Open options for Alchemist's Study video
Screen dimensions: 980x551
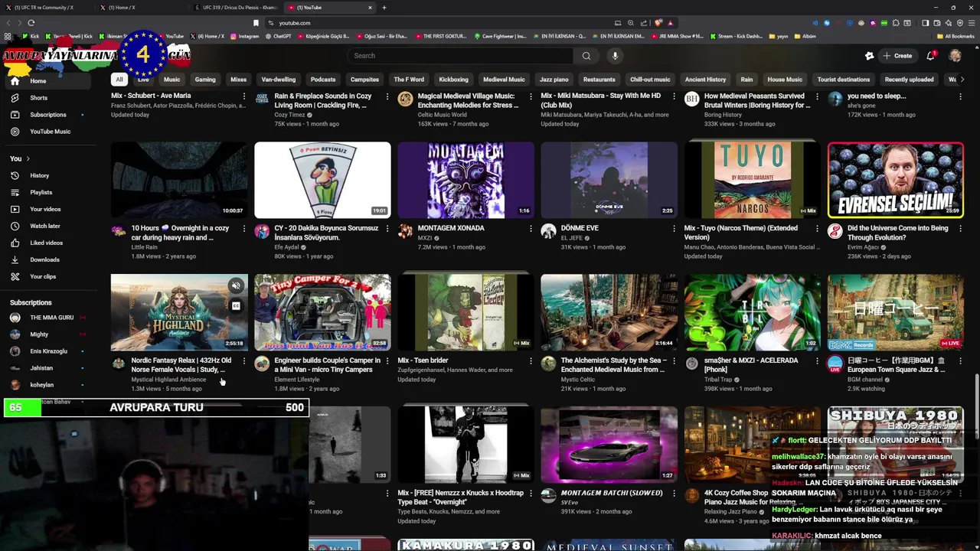[x=674, y=360]
